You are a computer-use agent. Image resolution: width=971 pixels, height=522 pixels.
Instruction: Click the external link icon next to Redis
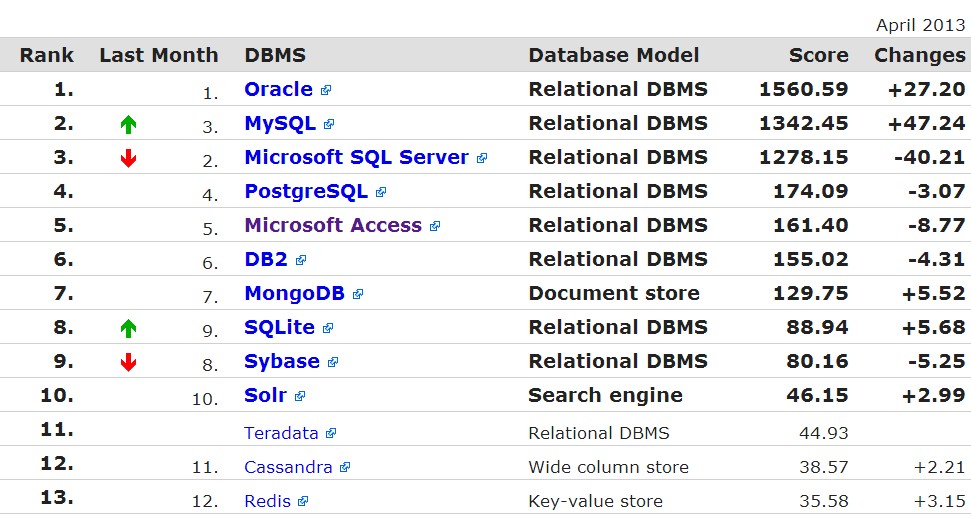pos(303,502)
